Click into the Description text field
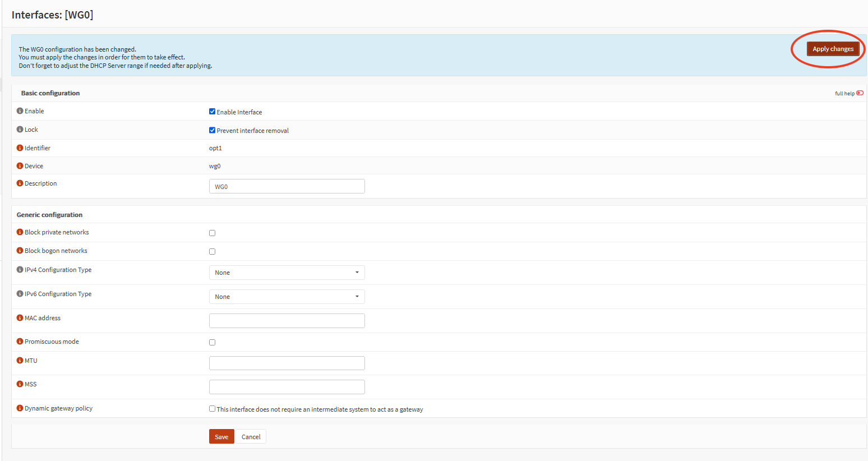This screenshot has width=868, height=461. coord(287,186)
